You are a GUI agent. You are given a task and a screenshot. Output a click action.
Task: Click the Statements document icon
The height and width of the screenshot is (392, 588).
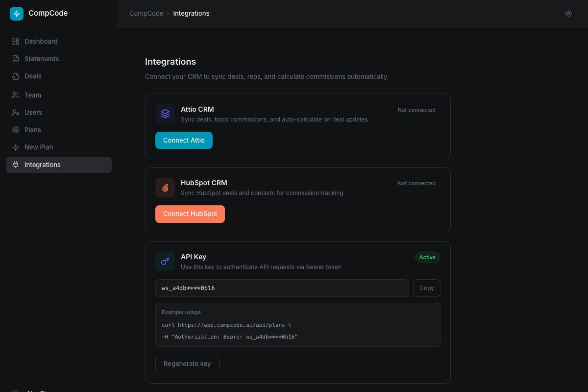[16, 59]
